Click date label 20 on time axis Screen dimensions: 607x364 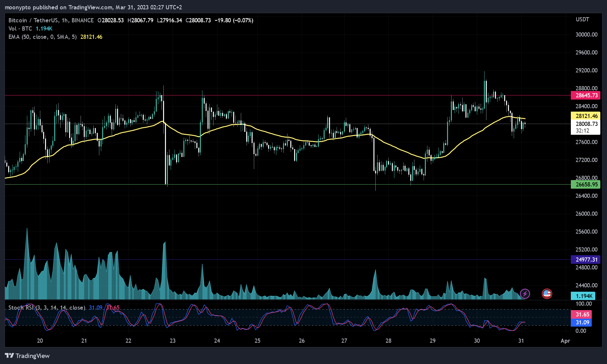40,341
